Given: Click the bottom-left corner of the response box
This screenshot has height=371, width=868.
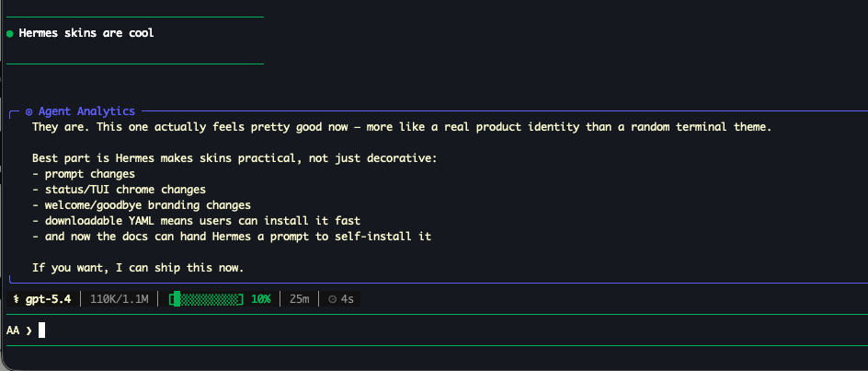Looking at the screenshot, I should click(x=11, y=277).
